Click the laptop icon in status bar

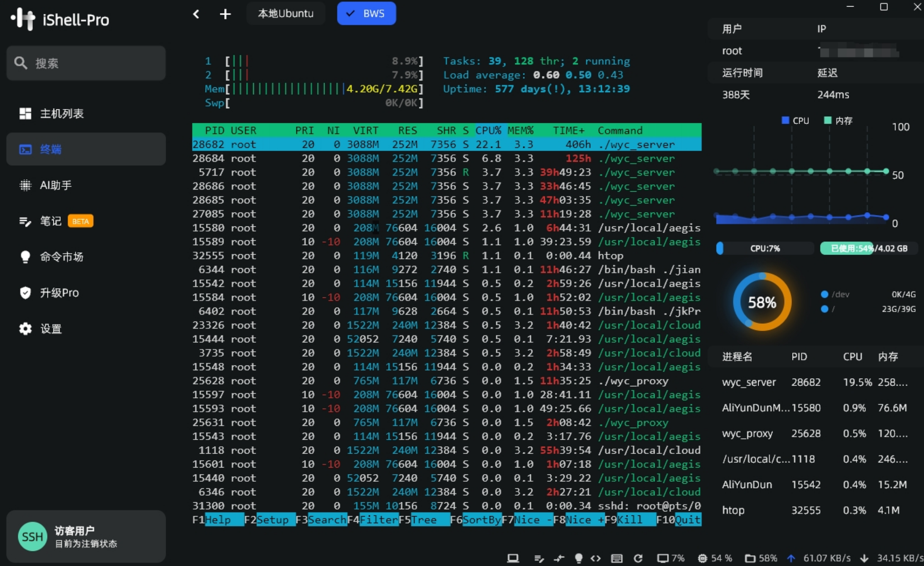point(513,558)
